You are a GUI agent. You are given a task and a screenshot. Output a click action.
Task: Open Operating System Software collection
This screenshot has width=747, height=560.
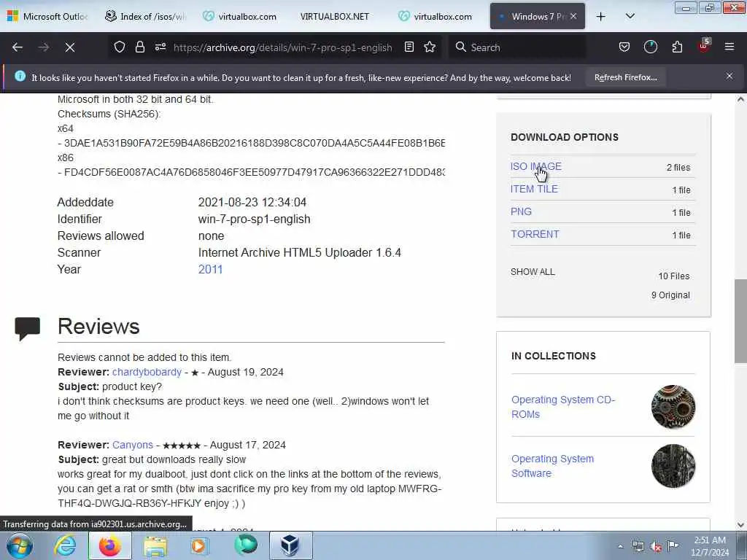pyautogui.click(x=552, y=466)
